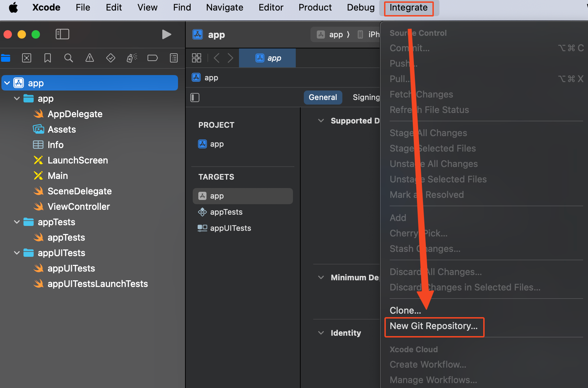Image resolution: width=588 pixels, height=388 pixels.
Task: Select the app target
Action: 242,196
